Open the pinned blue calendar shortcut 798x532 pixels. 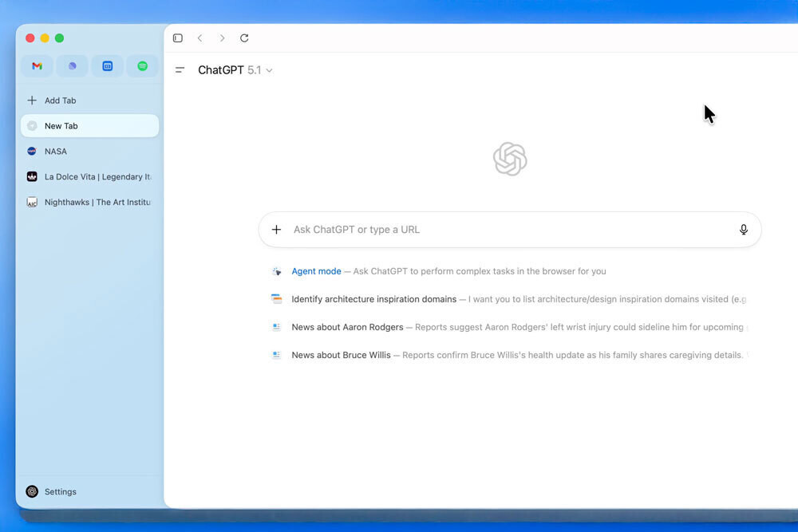[107, 66]
